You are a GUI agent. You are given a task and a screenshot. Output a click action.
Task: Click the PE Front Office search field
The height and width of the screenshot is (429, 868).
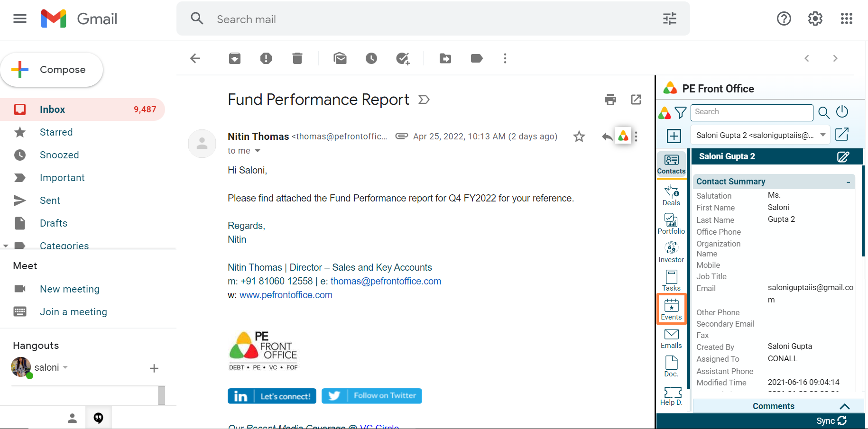[751, 112]
